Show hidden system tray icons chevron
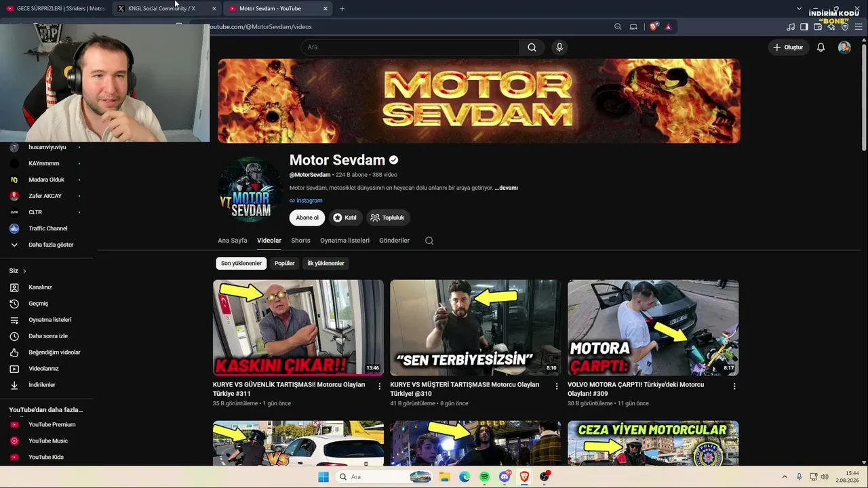This screenshot has width=868, height=488. click(x=785, y=477)
